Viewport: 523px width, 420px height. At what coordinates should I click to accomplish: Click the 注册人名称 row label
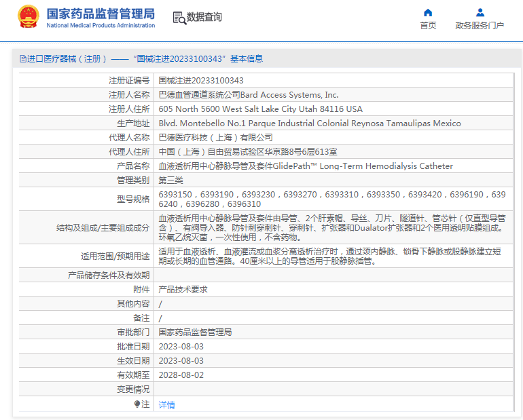pos(129,95)
